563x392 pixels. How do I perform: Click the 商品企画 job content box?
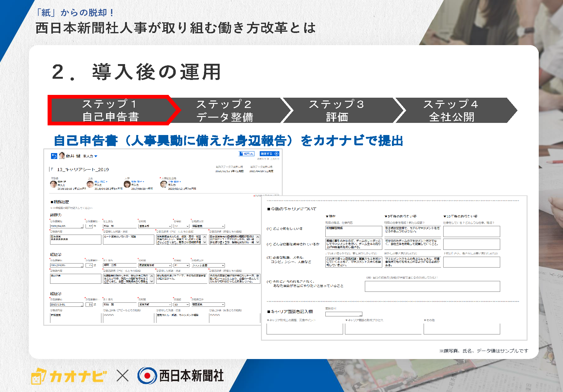pos(76,278)
